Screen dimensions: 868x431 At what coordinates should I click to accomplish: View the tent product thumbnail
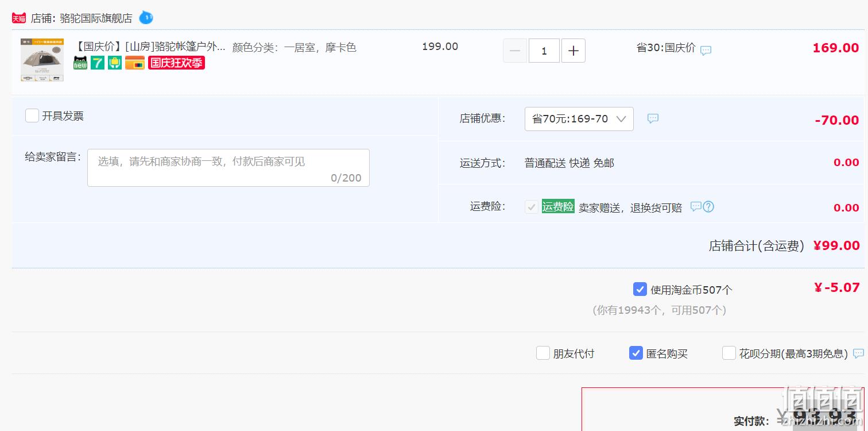click(x=42, y=60)
